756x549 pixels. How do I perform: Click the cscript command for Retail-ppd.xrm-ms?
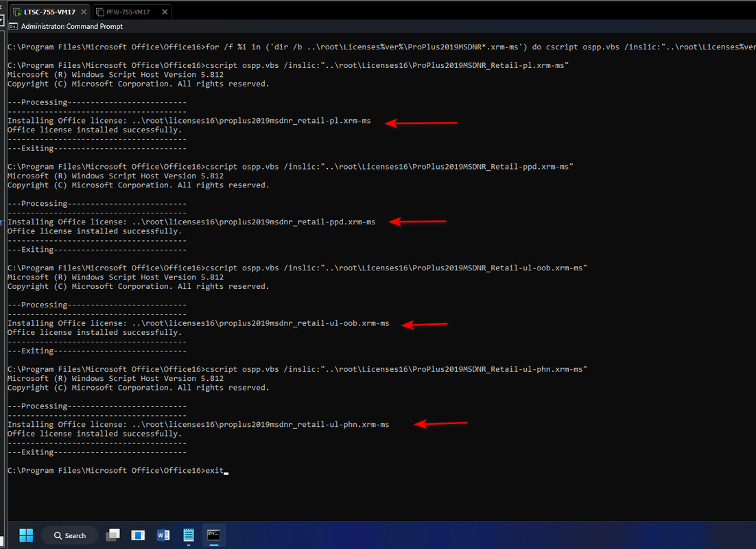[290, 167]
